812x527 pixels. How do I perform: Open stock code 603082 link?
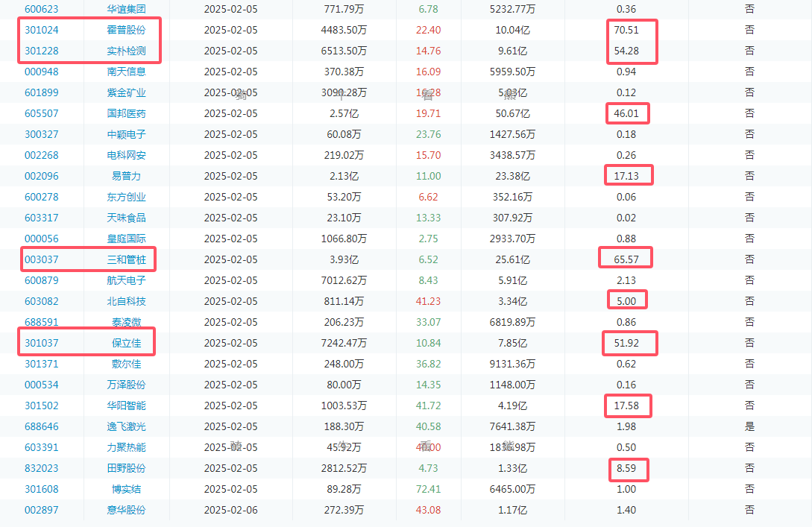(x=42, y=301)
